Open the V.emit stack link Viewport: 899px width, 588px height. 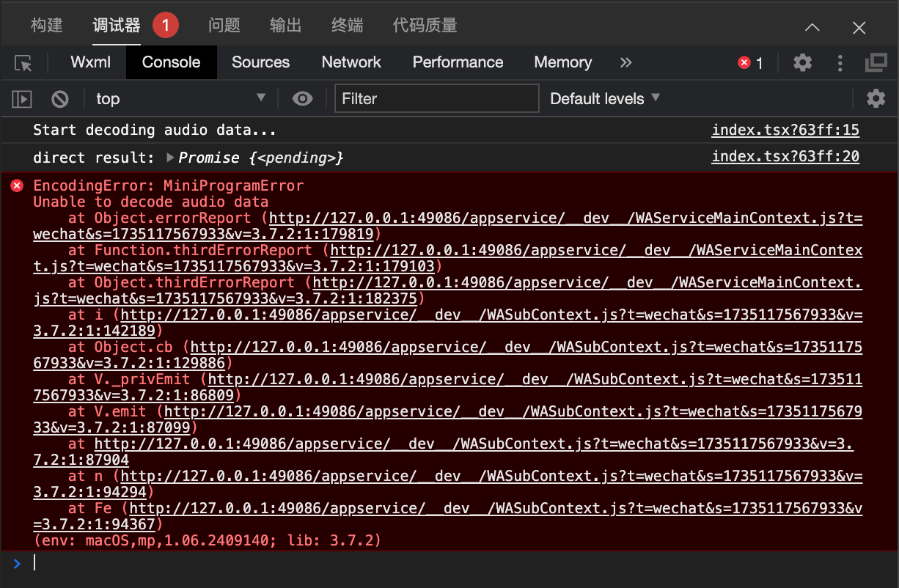coord(447,419)
